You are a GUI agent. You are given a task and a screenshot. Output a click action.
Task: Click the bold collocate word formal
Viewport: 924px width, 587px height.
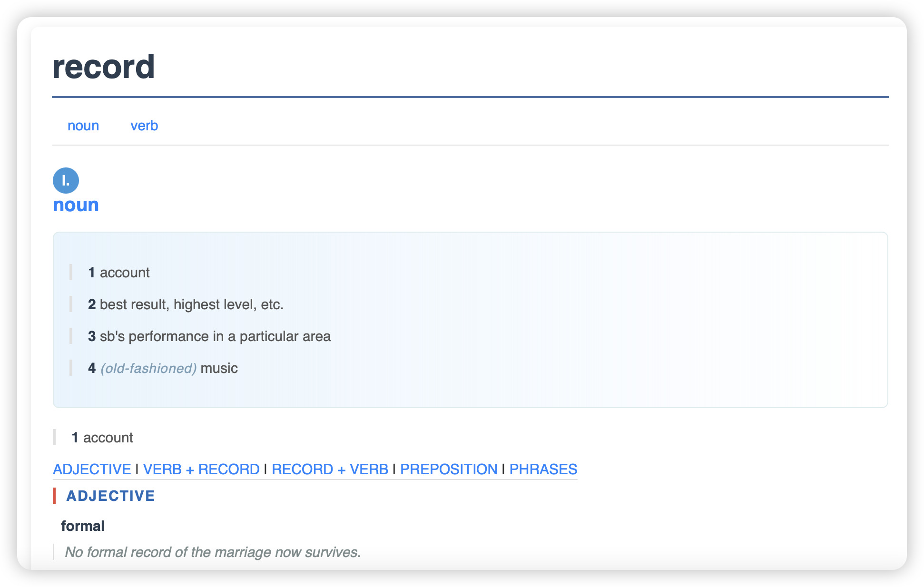tap(83, 526)
